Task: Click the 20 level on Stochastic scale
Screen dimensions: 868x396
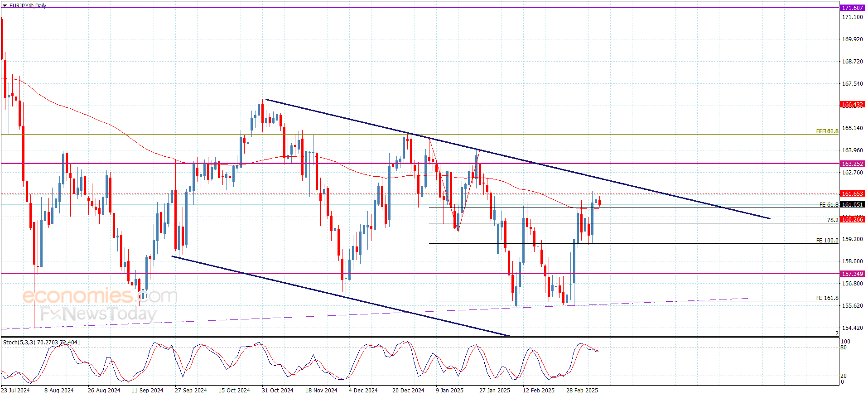Action: coord(844,376)
